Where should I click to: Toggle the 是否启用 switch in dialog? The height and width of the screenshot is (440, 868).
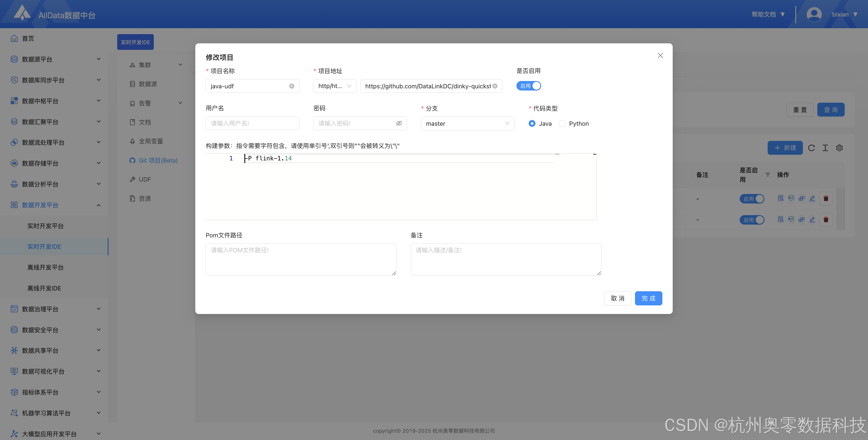point(528,86)
